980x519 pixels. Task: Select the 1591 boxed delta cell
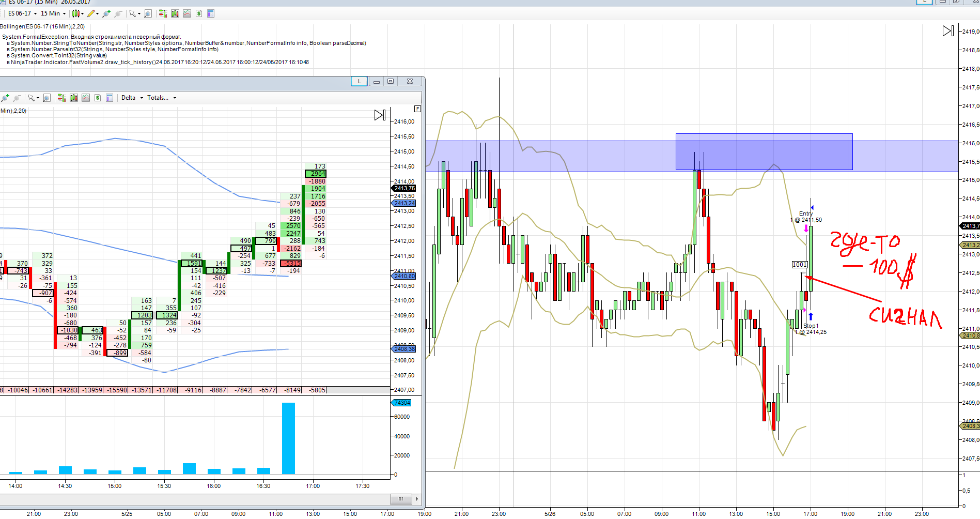192,264
